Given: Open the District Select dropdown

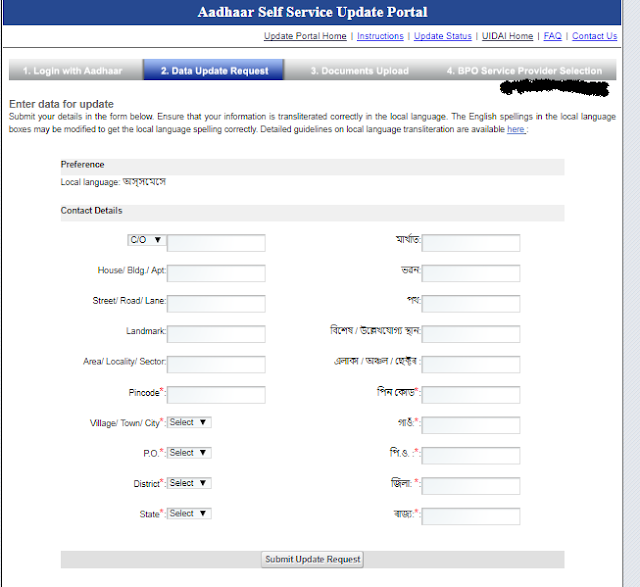Looking at the screenshot, I should (x=189, y=483).
